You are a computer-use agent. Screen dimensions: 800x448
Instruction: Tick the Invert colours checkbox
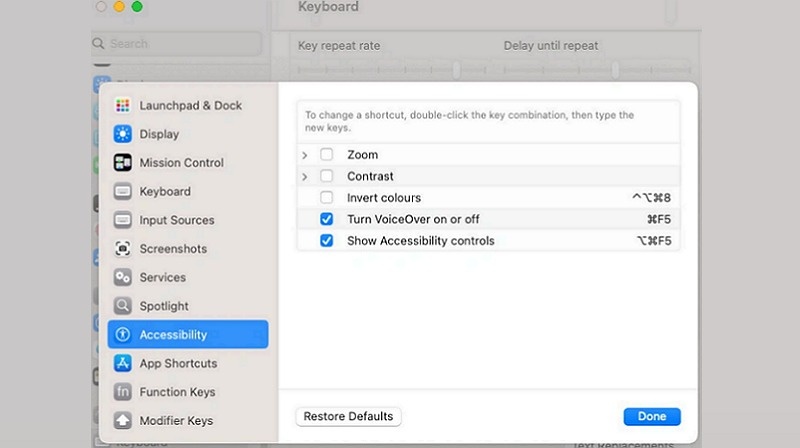click(327, 197)
